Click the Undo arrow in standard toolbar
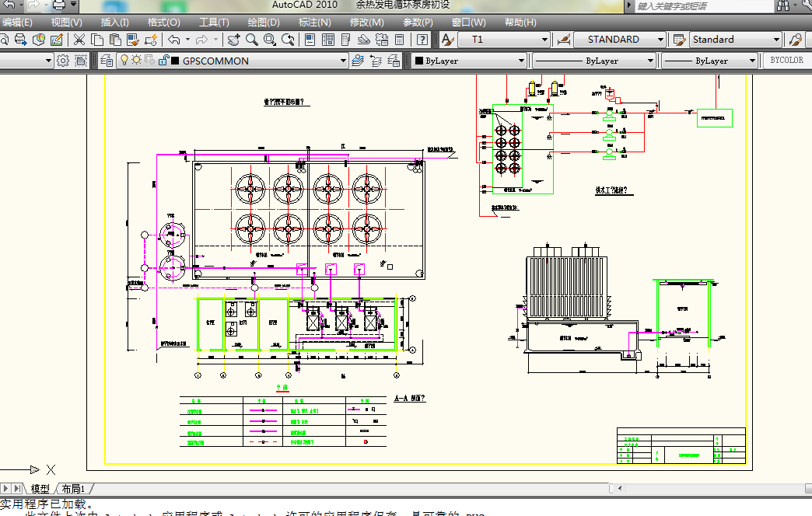 [173, 40]
